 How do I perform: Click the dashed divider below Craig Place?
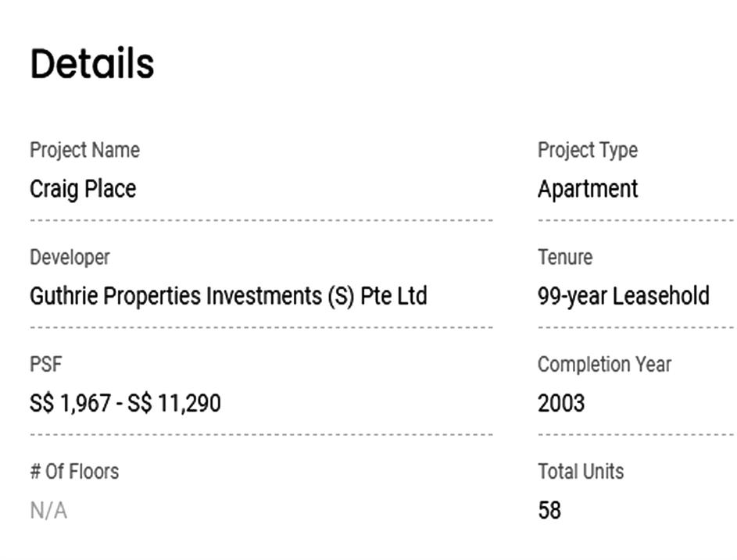[261, 220]
